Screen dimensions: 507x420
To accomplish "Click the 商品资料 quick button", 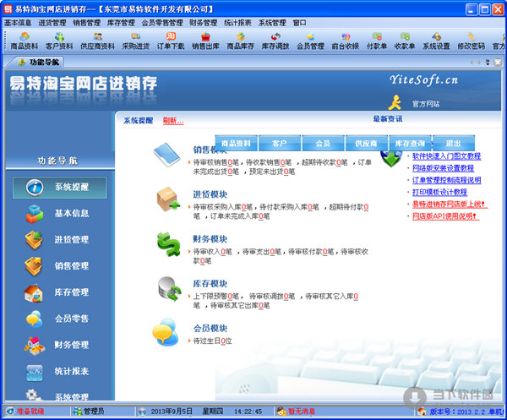I will pyautogui.click(x=236, y=143).
